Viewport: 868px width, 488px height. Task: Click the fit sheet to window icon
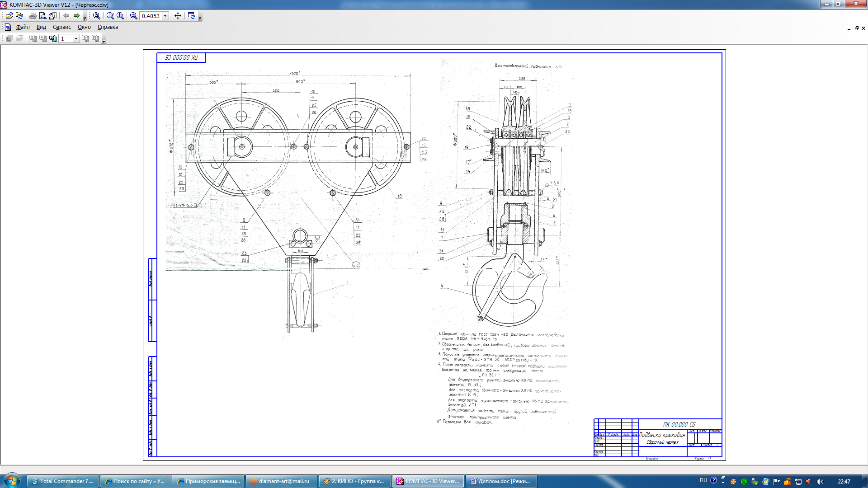pyautogui.click(x=53, y=38)
